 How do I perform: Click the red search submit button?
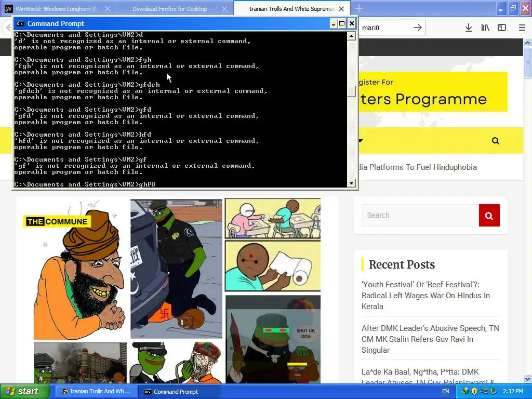click(489, 215)
